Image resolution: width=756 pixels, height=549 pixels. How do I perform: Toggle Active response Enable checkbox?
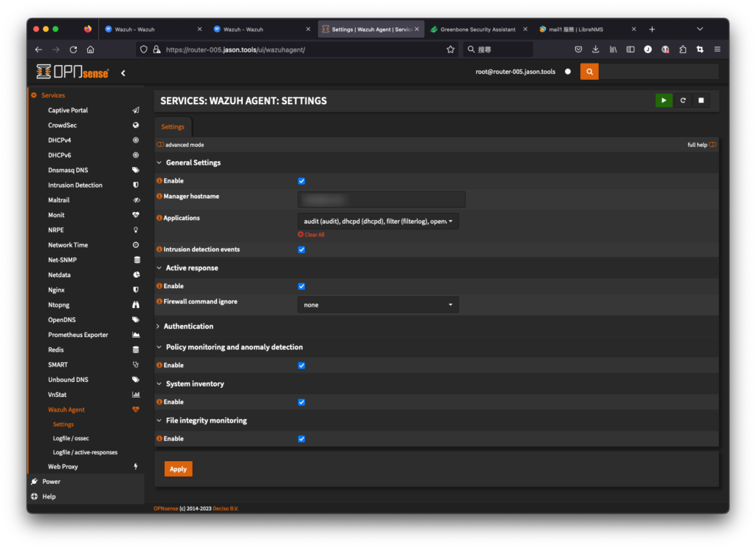click(301, 286)
